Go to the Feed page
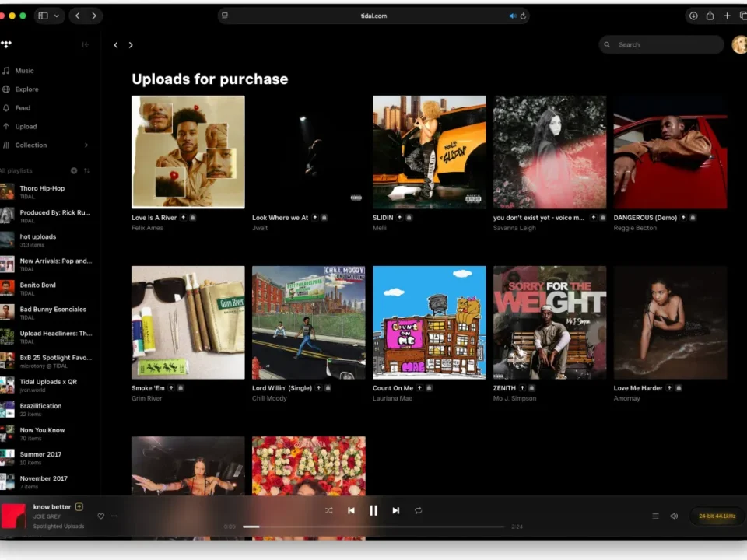747x560 pixels. point(23,108)
